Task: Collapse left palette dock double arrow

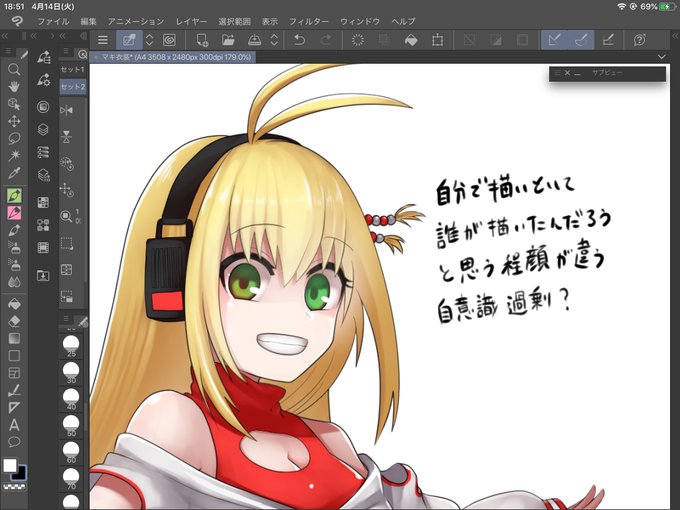Action: tap(5, 36)
